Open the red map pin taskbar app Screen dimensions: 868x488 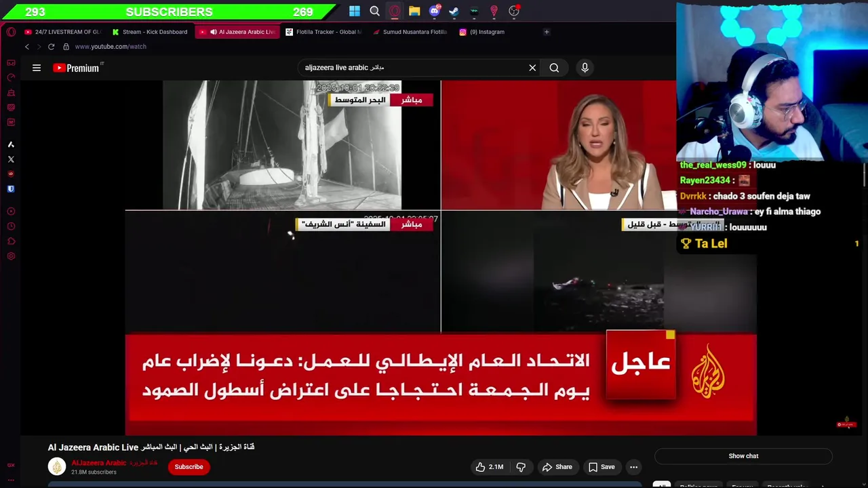pos(494,11)
